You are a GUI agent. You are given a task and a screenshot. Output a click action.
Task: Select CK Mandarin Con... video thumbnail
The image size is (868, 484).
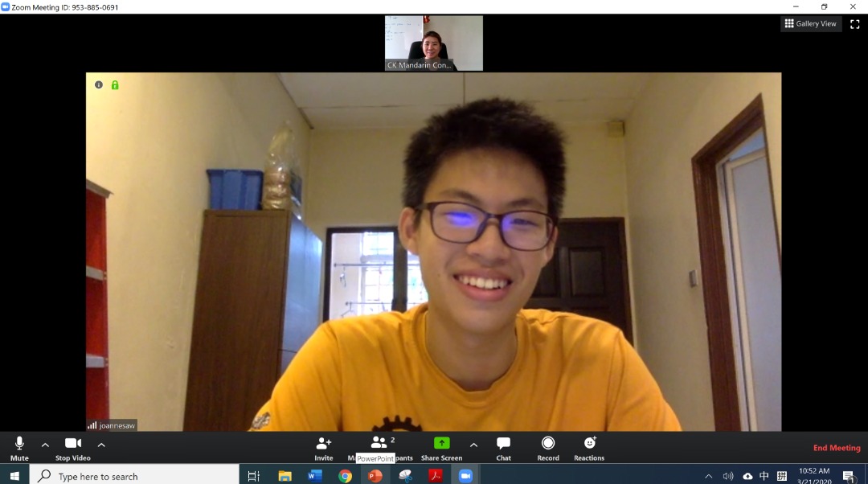(x=434, y=43)
